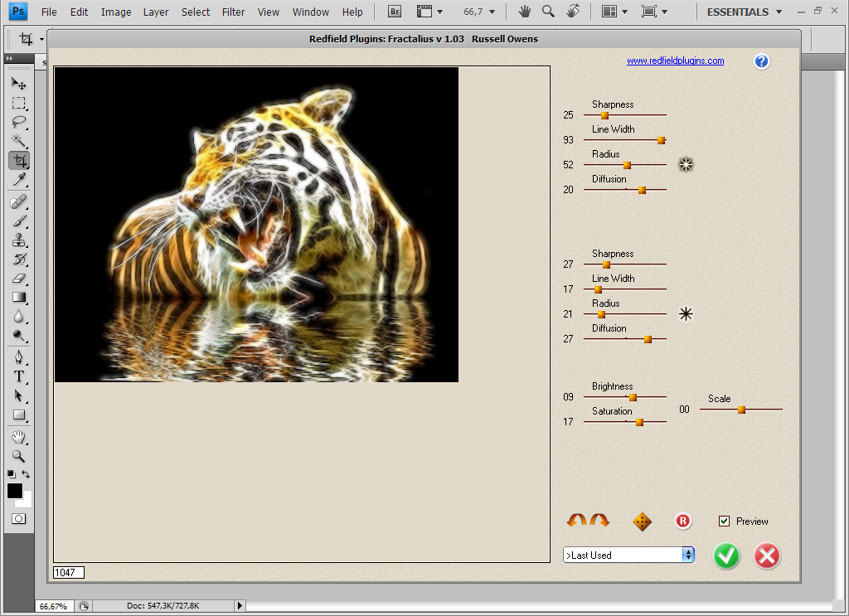Open Fractalius help button

pyautogui.click(x=761, y=61)
